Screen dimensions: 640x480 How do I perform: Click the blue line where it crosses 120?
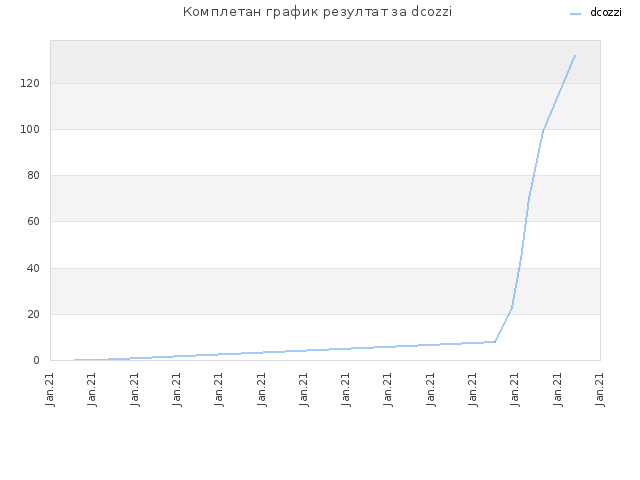[564, 83]
